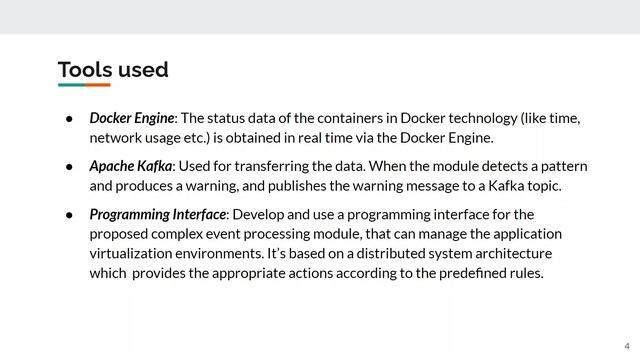Select the bold "Apache Kafka" heading

click(131, 166)
